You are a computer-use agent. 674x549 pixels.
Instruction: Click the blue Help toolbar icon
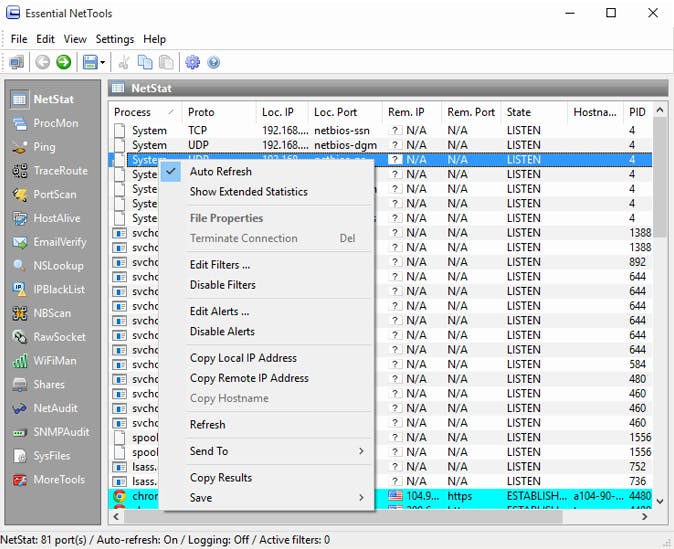pyautogui.click(x=214, y=62)
